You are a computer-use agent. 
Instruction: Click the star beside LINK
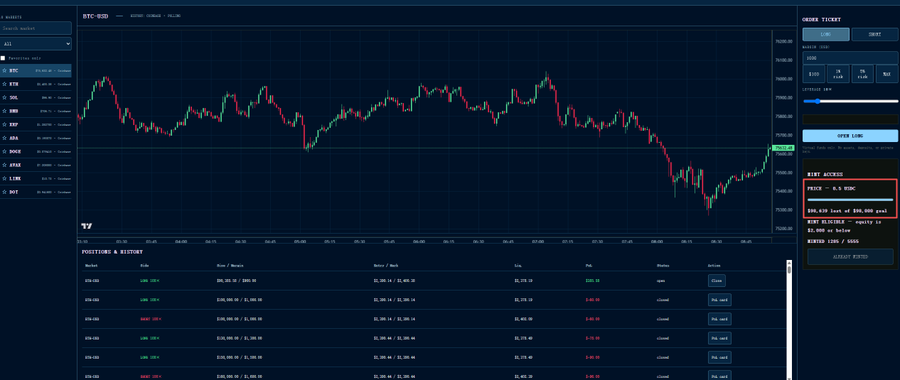tap(4, 179)
